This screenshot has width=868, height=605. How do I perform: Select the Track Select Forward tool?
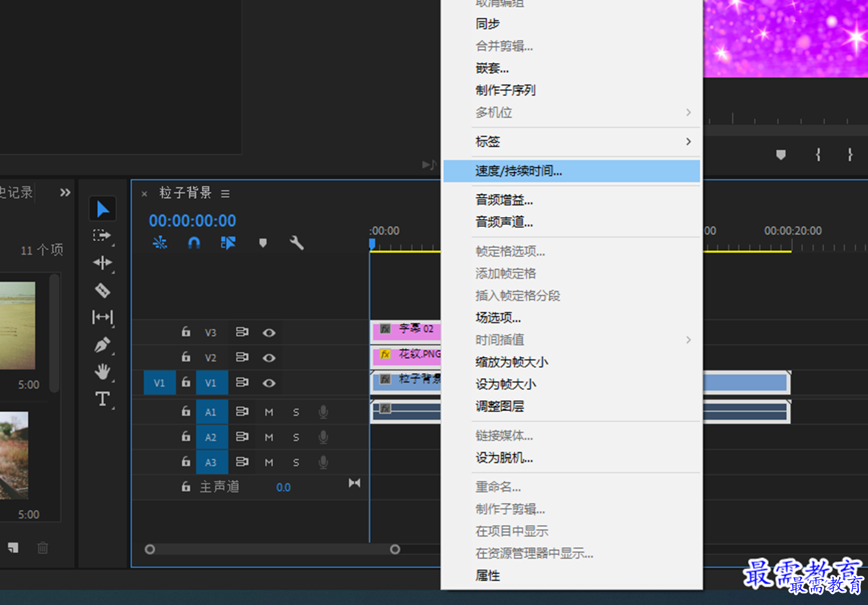coord(102,236)
